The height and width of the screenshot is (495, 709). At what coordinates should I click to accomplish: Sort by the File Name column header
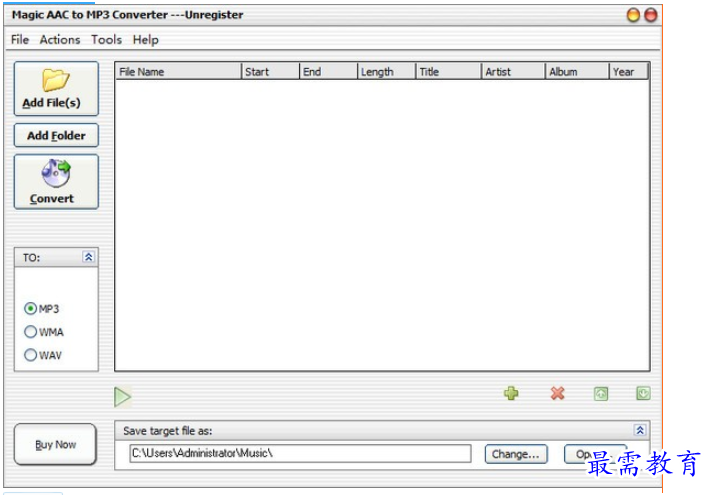point(179,72)
